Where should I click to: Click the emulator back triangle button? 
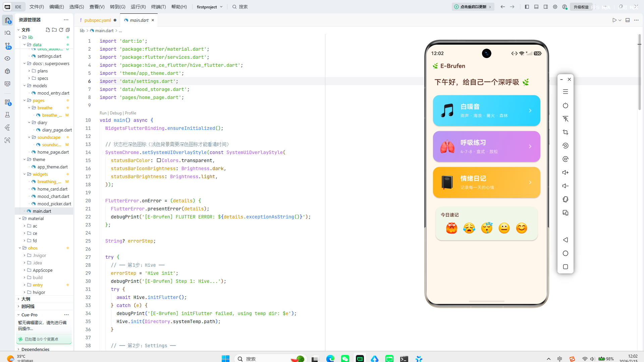tap(566, 240)
